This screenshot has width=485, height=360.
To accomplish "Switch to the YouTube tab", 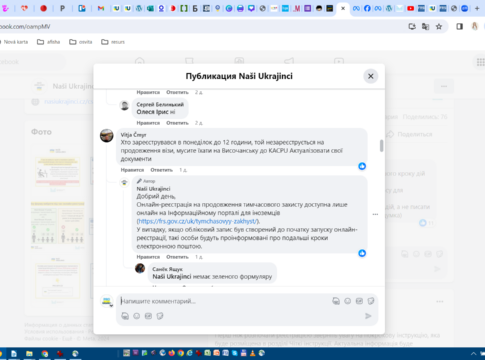I will point(411,8).
